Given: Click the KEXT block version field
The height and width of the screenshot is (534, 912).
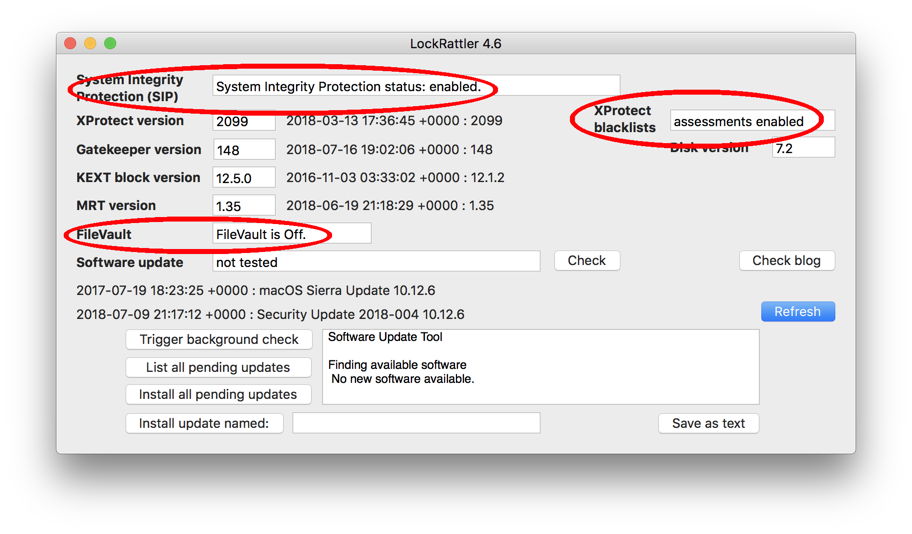Looking at the screenshot, I should point(244,178).
